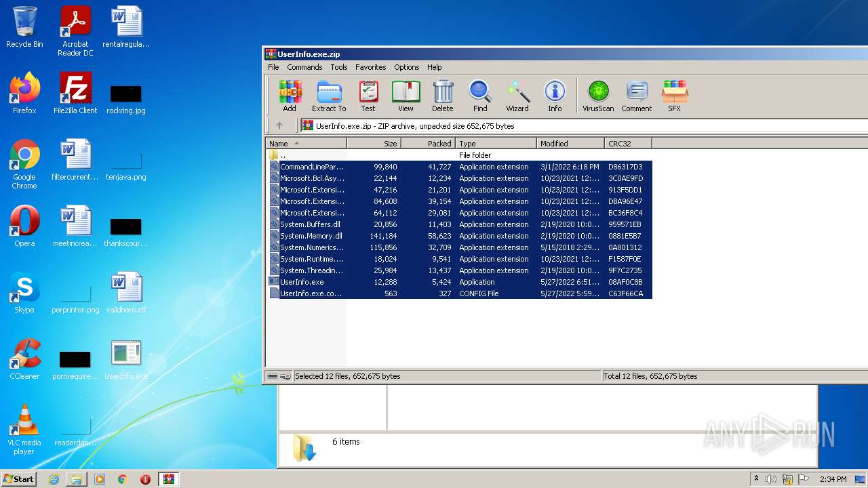Open FileZilla Client desktop shortcut

75,94
